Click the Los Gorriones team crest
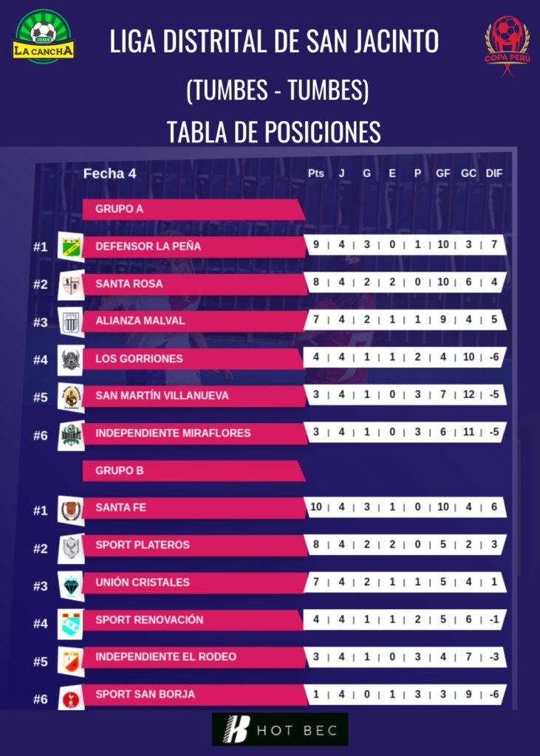Image resolution: width=540 pixels, height=756 pixels. [x=71, y=360]
